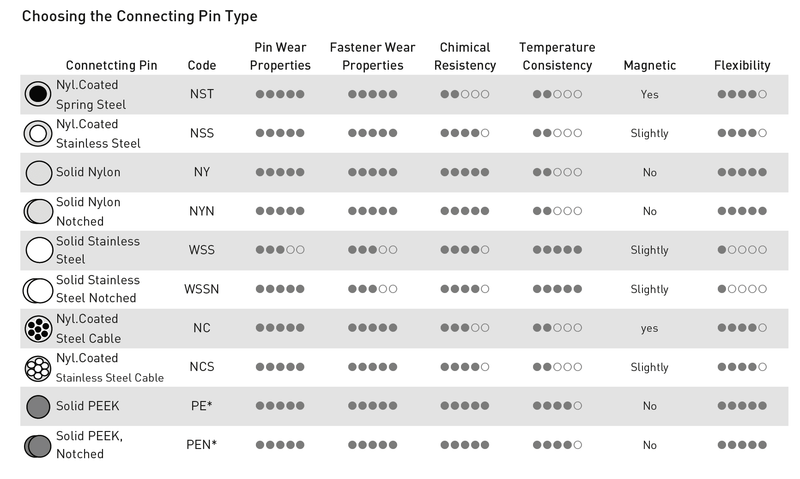This screenshot has height=479, width=800.
Task: Select the Solid Stainless Steel Notched icon
Action: click(x=38, y=289)
